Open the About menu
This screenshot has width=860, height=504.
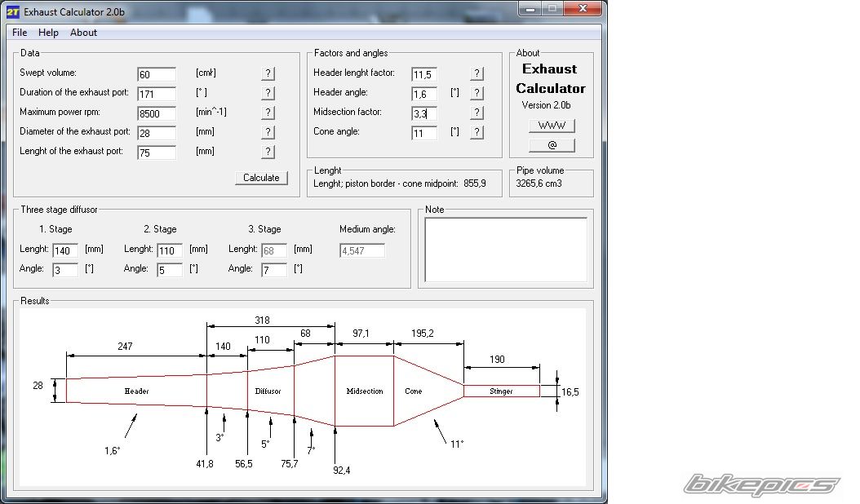coord(83,33)
